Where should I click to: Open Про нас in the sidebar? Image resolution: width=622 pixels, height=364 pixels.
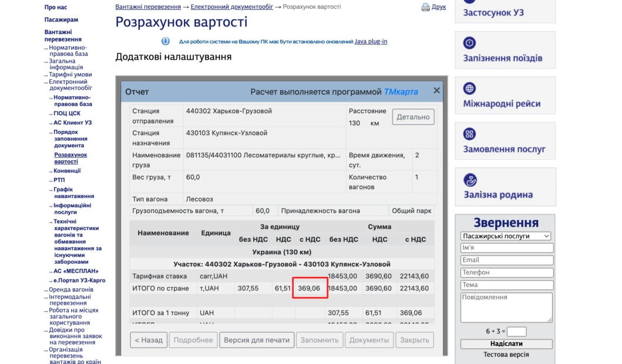pos(56,7)
